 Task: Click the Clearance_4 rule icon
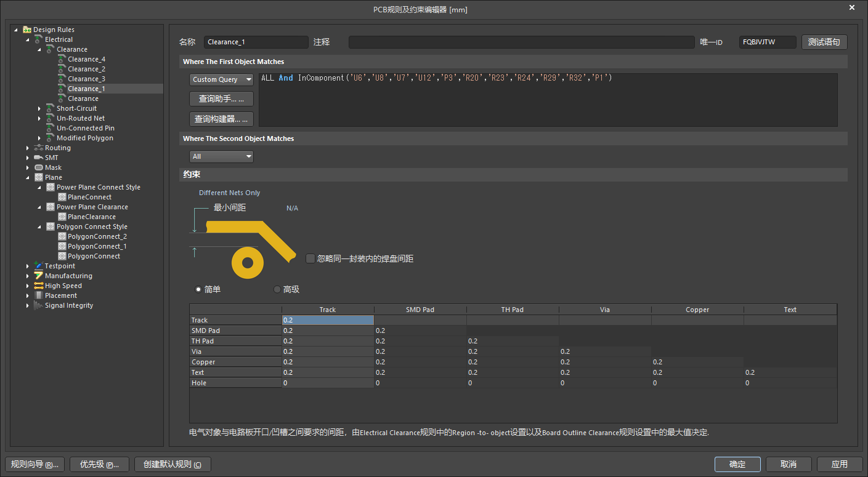(x=62, y=59)
